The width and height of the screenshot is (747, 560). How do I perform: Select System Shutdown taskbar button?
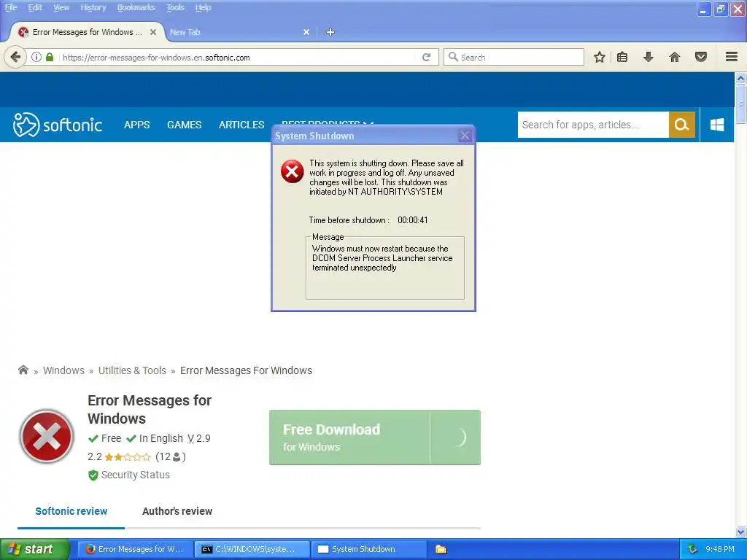368,549
